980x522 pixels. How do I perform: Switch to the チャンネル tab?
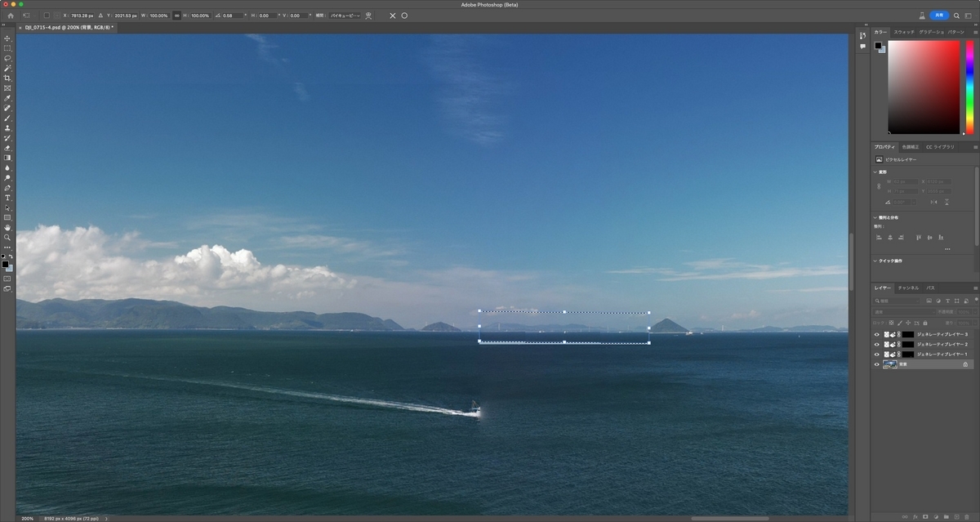point(909,288)
